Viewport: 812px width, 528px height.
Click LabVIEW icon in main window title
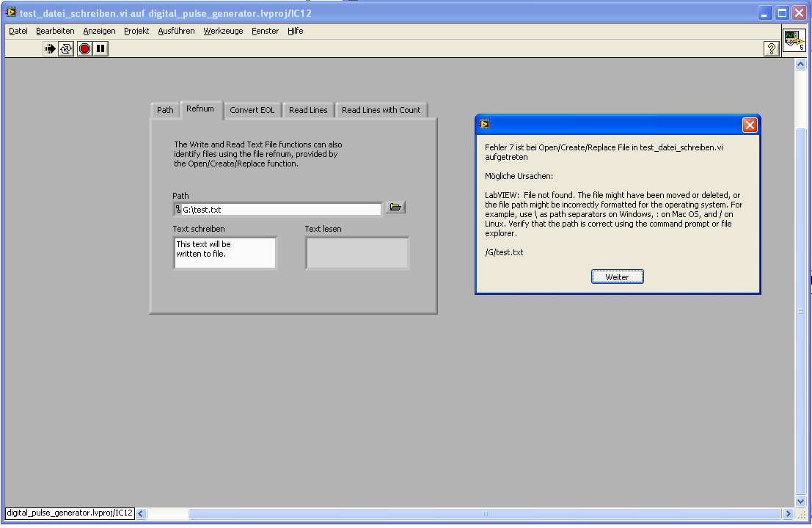click(x=11, y=12)
